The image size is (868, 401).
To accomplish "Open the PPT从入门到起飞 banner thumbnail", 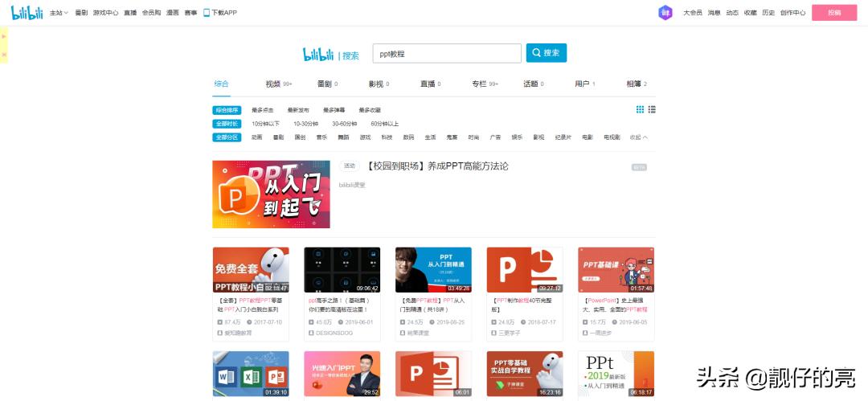I will click(272, 194).
